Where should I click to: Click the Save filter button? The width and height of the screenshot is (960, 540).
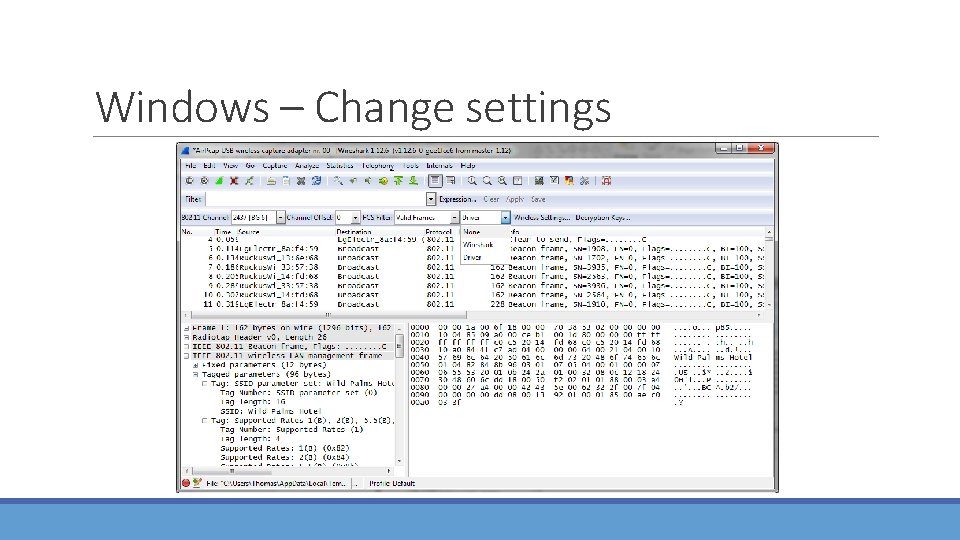coord(538,199)
